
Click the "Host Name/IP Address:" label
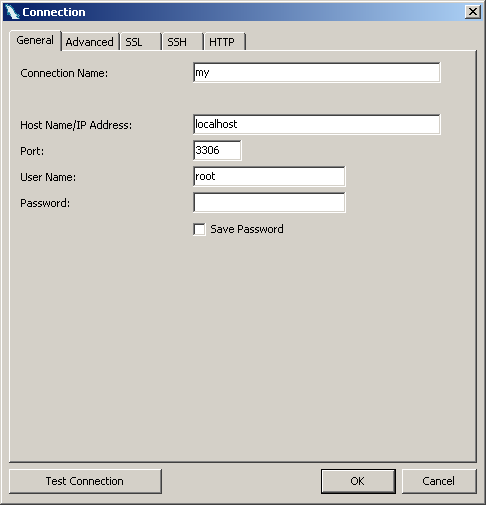[x=76, y=125]
